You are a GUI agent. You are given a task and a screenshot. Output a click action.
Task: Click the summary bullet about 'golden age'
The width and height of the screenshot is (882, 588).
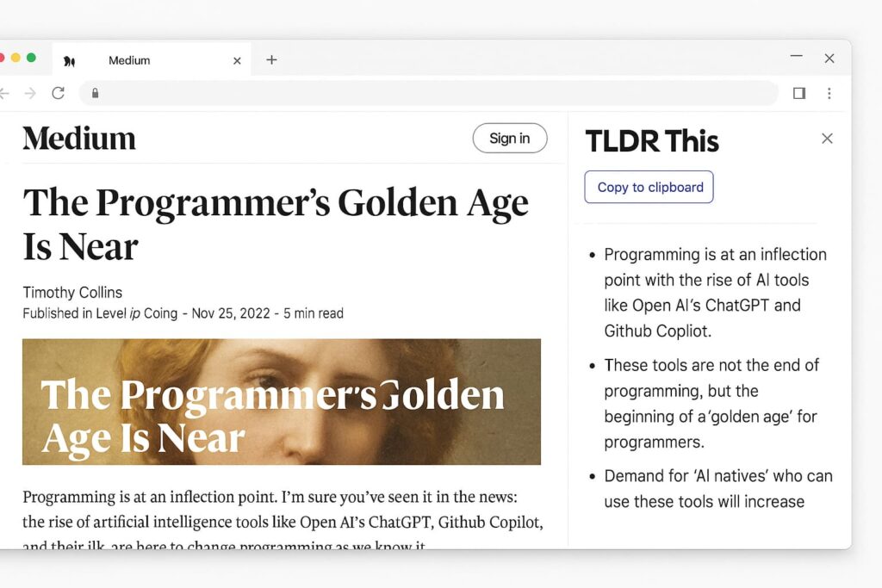pos(711,404)
